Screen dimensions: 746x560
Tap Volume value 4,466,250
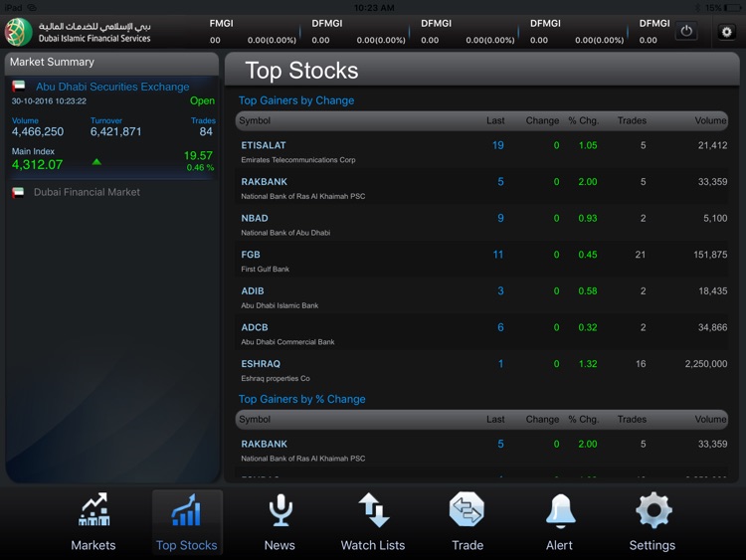[x=38, y=131]
